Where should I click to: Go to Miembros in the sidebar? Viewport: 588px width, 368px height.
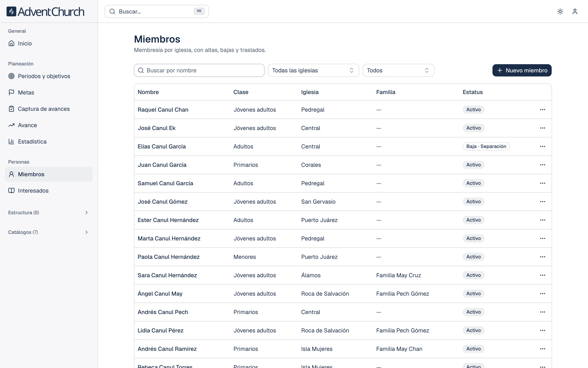(49, 174)
